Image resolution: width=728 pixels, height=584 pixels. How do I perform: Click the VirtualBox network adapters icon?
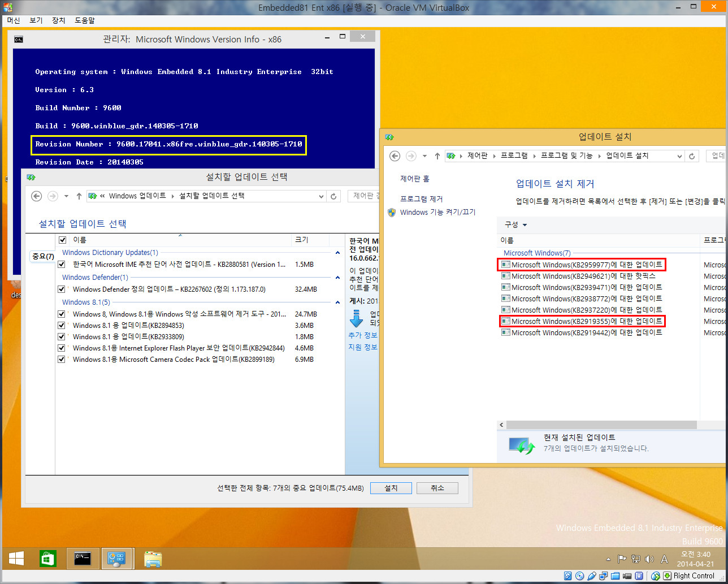click(604, 576)
